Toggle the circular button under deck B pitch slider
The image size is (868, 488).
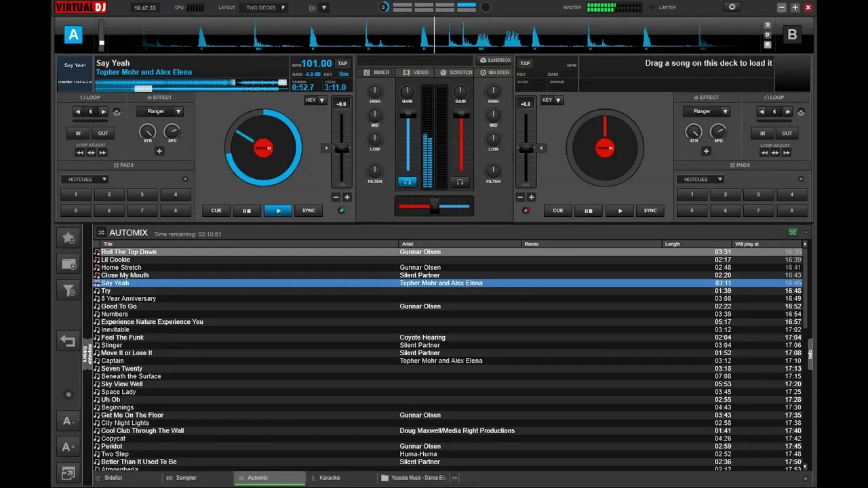526,210
